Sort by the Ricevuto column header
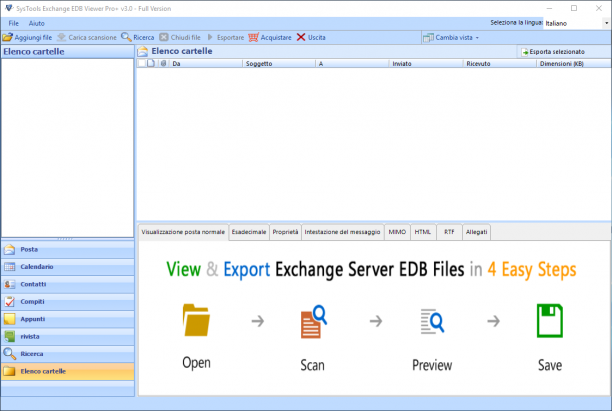 pos(500,63)
